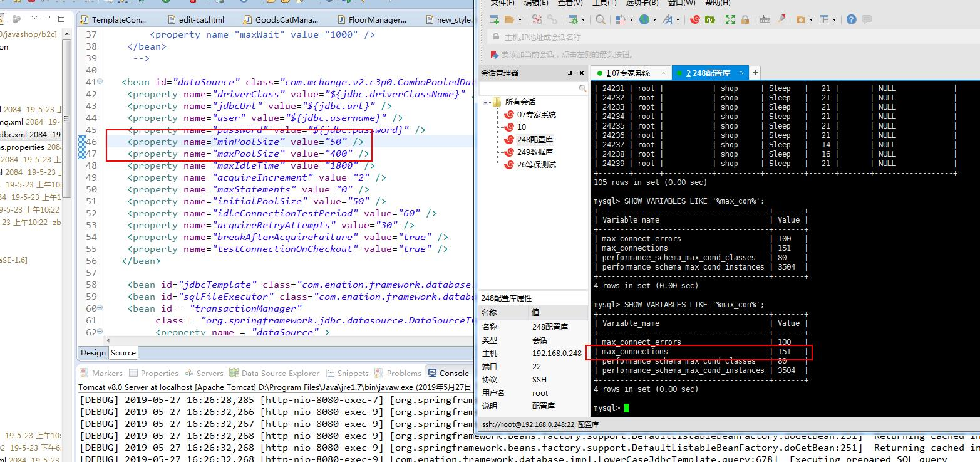Screen dimensions: 980x462
Task: Click the host IP or session name field
Action: (733, 37)
